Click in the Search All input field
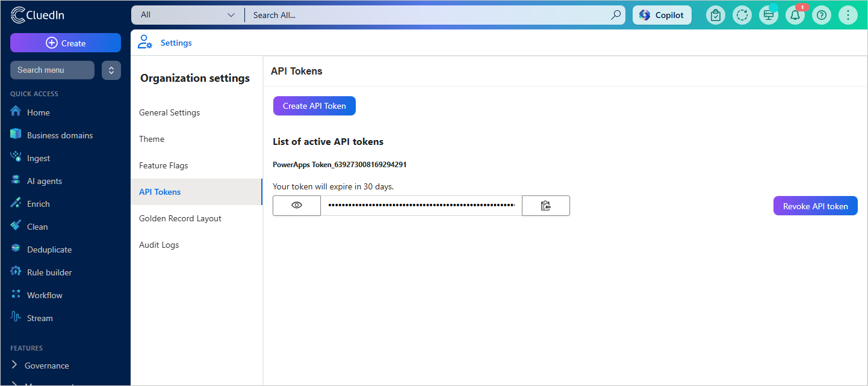This screenshot has height=386, width=868. pos(427,15)
